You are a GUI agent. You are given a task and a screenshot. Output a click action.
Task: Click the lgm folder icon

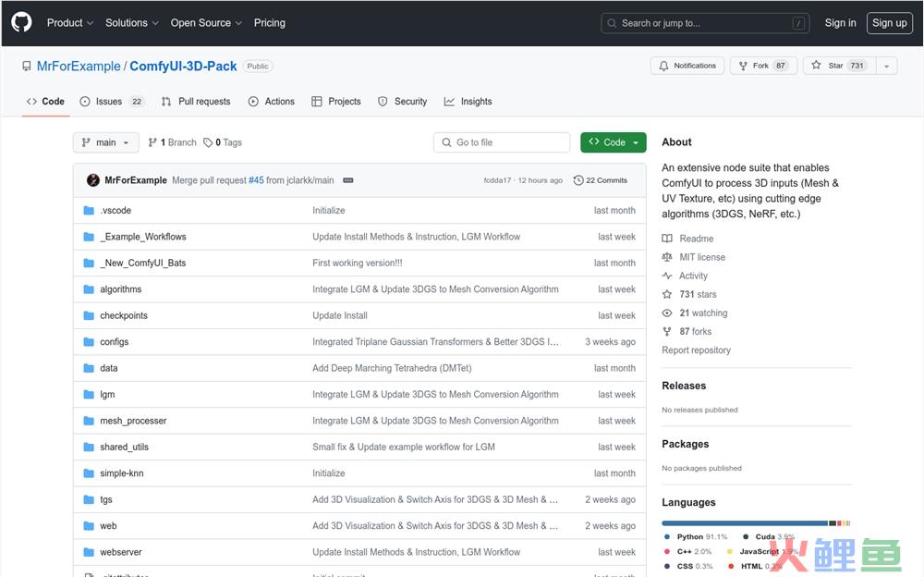click(x=89, y=394)
